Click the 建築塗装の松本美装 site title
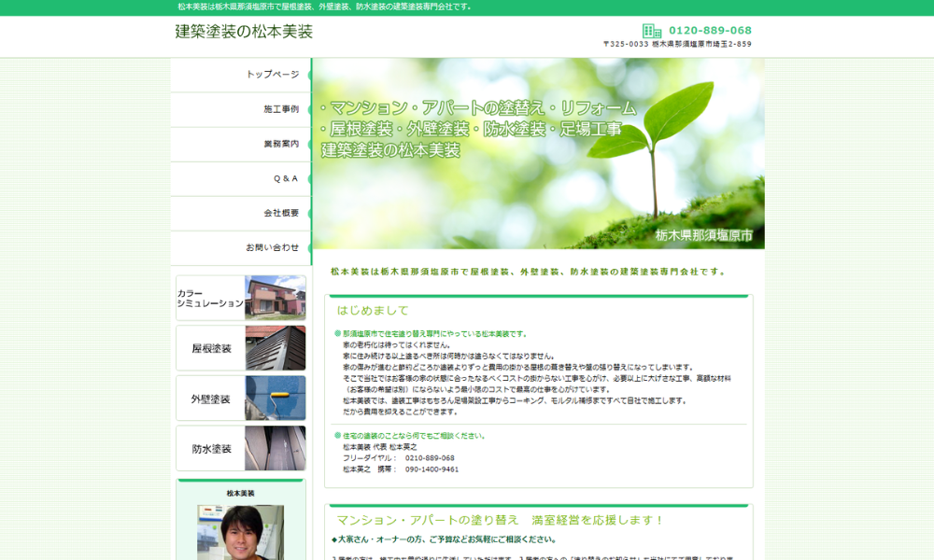Image resolution: width=934 pixels, height=560 pixels. [x=244, y=32]
